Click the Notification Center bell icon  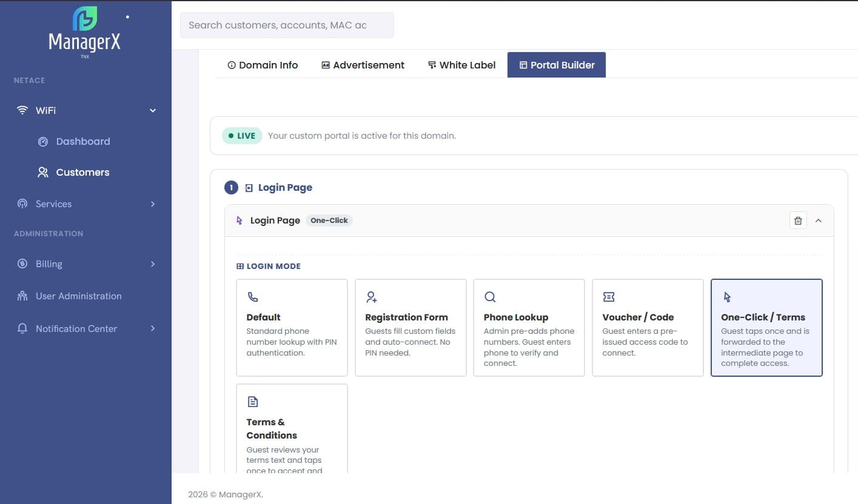click(22, 329)
